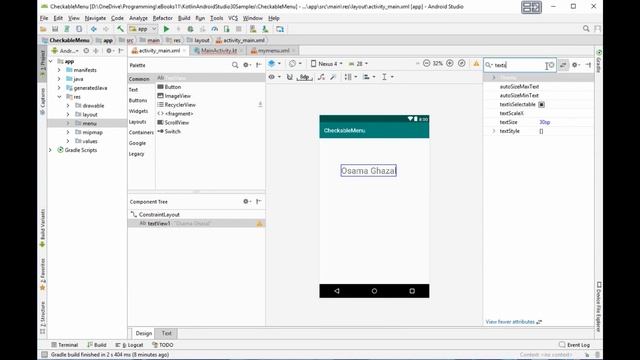Image resolution: width=640 pixels, height=360 pixels.
Task: Open the orientation selector dropdown
Action: [x=295, y=64]
